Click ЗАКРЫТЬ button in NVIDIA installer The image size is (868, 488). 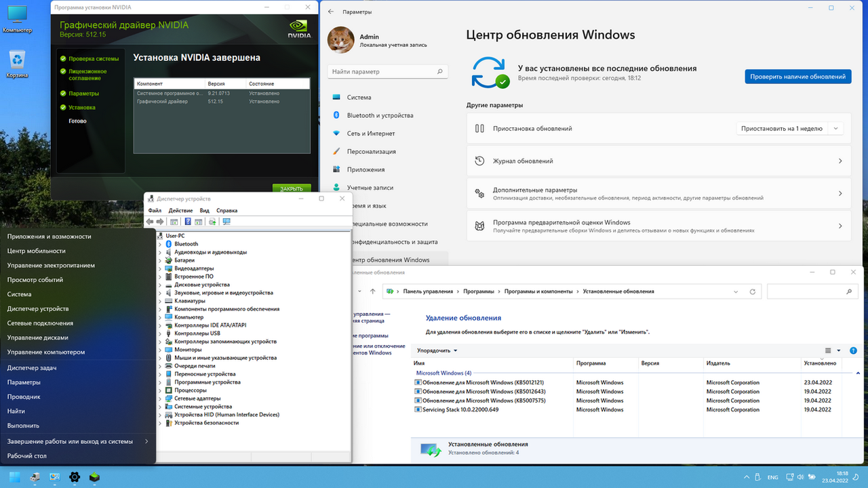[x=292, y=188]
